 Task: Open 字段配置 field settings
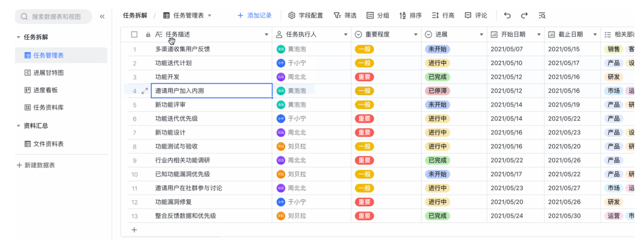[305, 16]
